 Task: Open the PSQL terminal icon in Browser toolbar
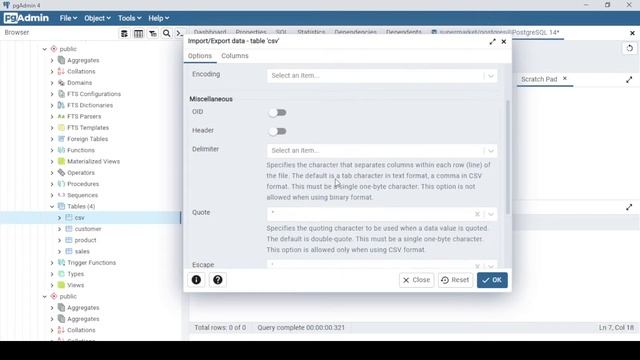(x=179, y=33)
